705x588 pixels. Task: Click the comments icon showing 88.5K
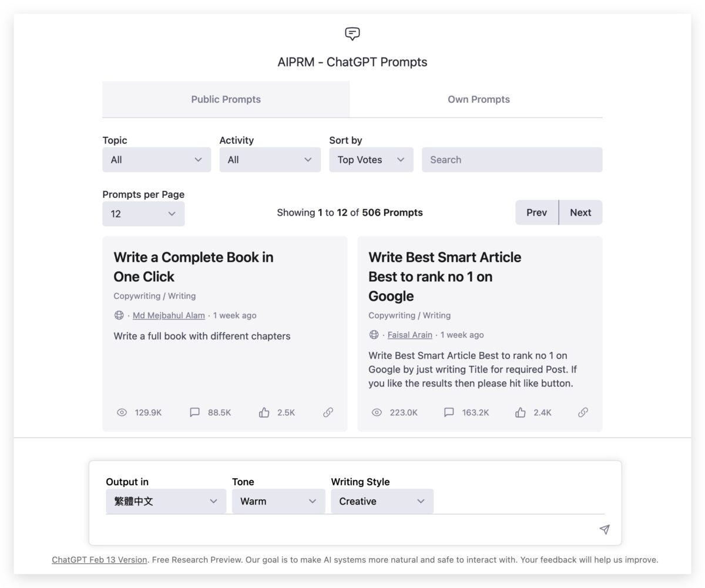click(x=194, y=412)
